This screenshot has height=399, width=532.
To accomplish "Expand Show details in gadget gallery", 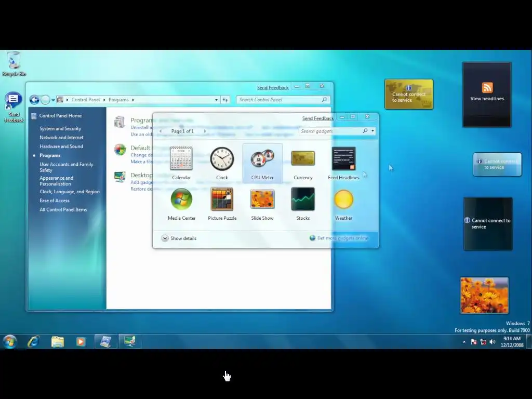I will tap(179, 238).
